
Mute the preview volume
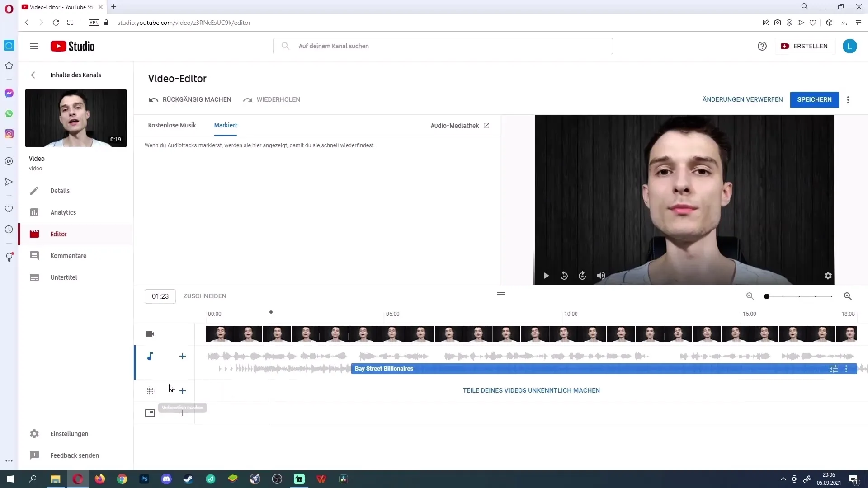coord(601,276)
